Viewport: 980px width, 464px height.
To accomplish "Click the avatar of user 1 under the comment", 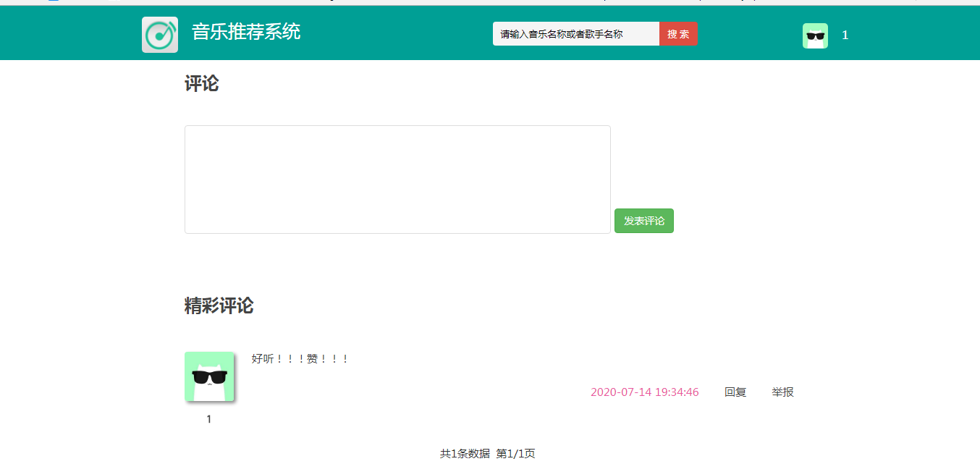I will pyautogui.click(x=210, y=376).
